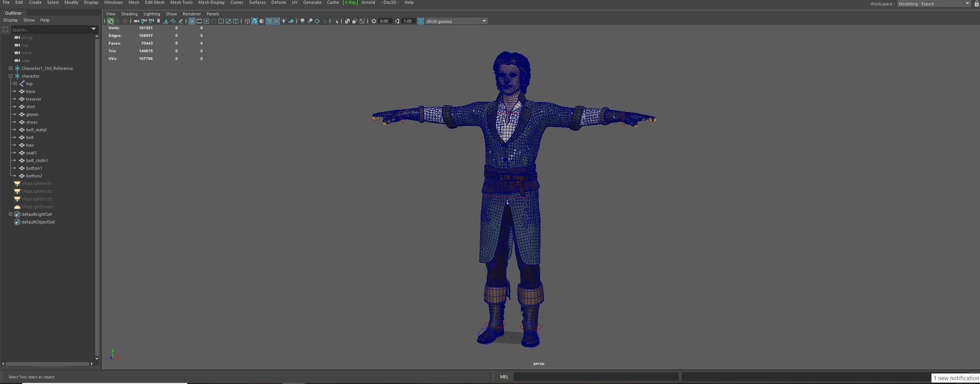Toggle the Film Gate display
Image resolution: width=980 pixels, height=384 pixels.
coord(199,21)
